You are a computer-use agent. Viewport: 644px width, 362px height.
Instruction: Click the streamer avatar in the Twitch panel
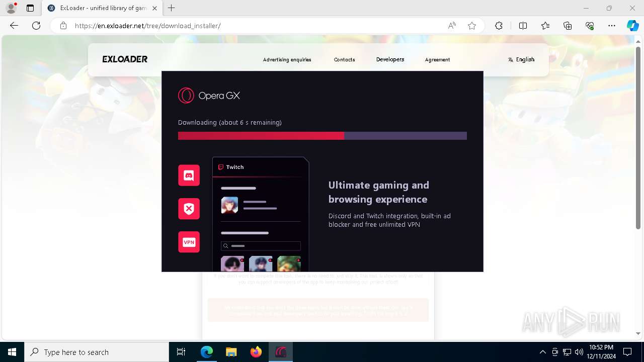229,205
